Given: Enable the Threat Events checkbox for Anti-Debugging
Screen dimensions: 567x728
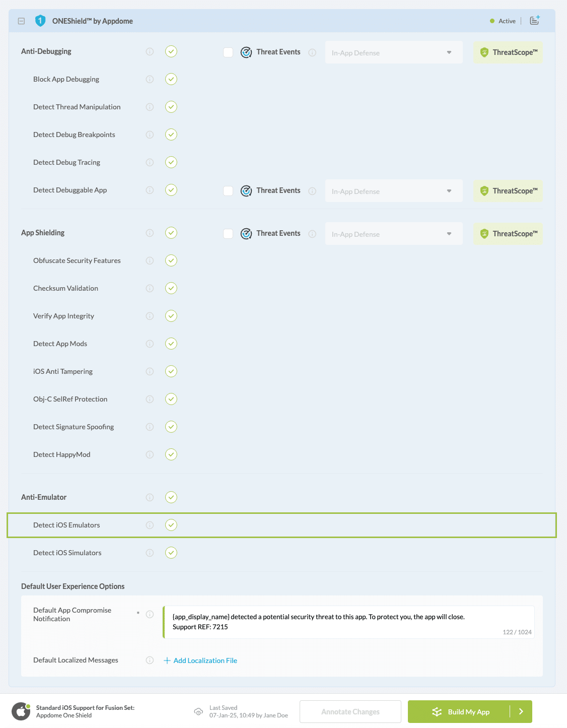Looking at the screenshot, I should (x=228, y=52).
